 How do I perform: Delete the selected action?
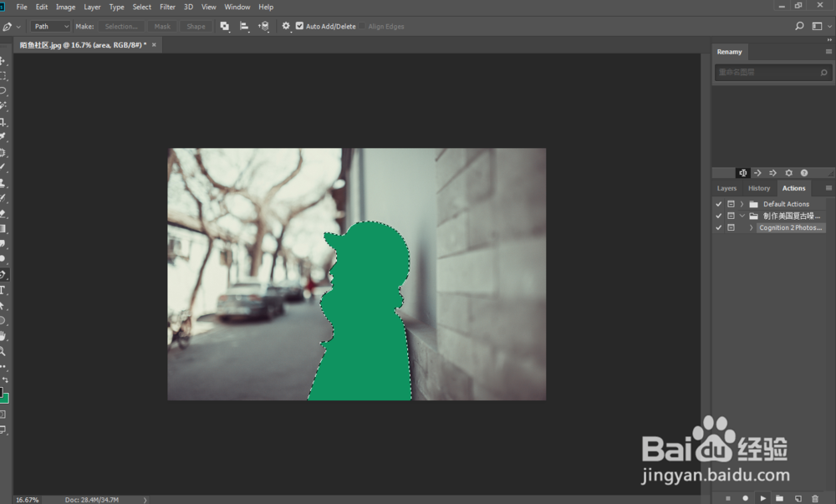814,498
